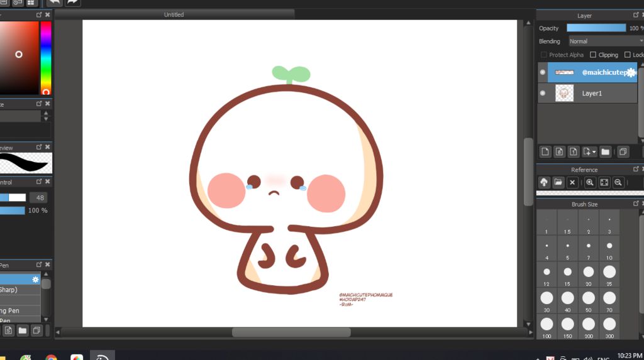Viewport: 644px width, 360px height.
Task: Open a reference image file
Action: pos(558,182)
